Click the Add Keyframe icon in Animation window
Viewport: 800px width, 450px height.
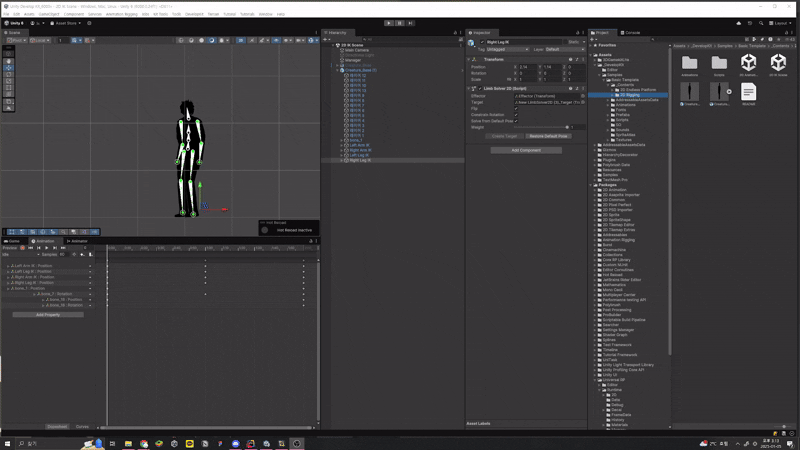pyautogui.click(x=82, y=254)
